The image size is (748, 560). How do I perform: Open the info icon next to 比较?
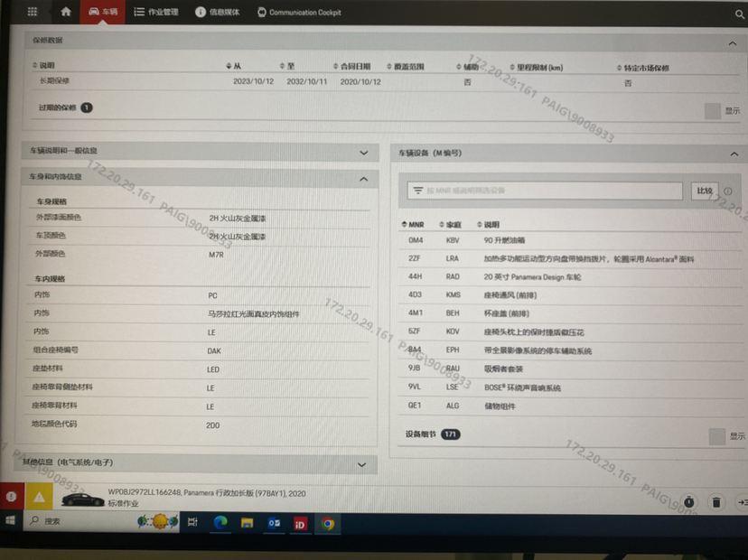(728, 191)
